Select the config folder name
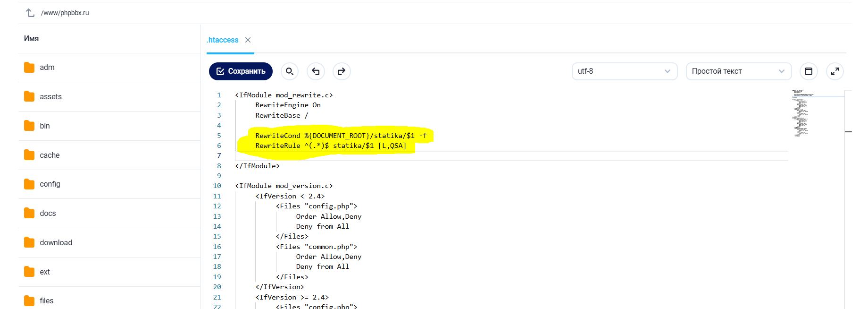868x309 pixels. pos(50,184)
